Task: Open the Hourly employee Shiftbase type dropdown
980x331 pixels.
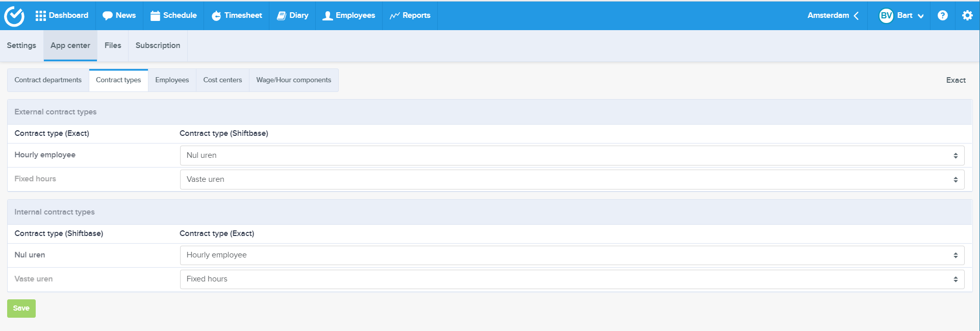Action: click(572, 155)
